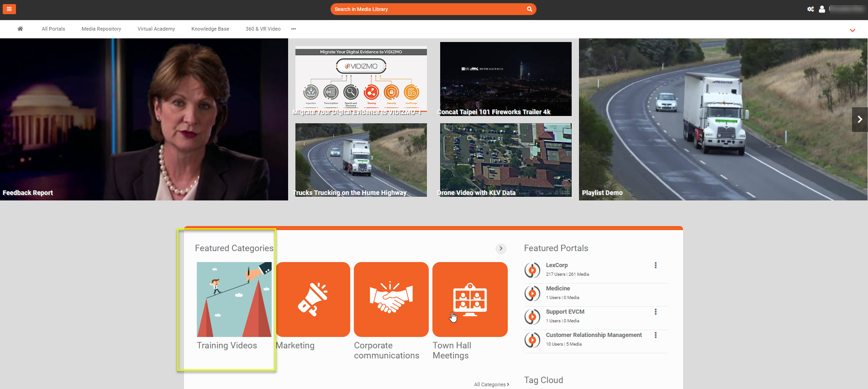Open the Media Repository tab
This screenshot has height=389, width=868.
[x=101, y=29]
